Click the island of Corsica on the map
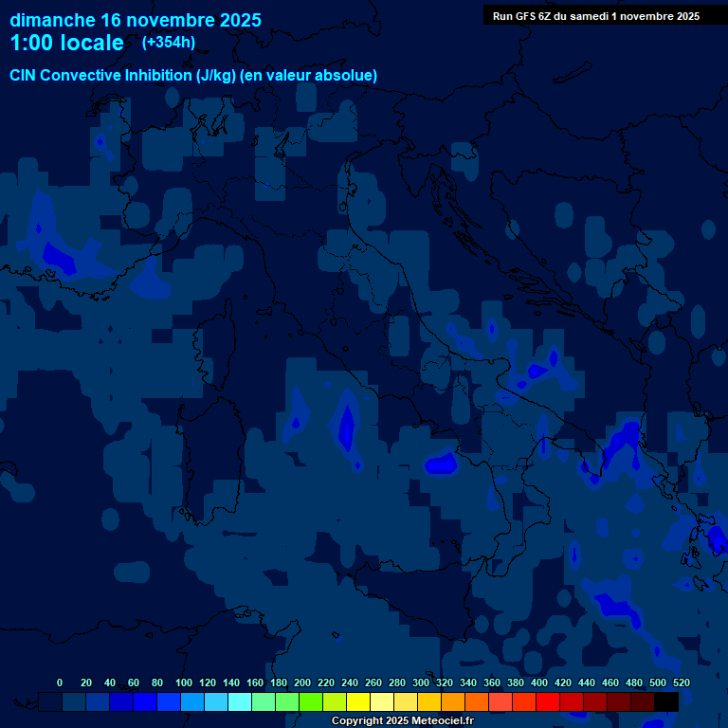Screen dimensions: 728x728 click(x=215, y=349)
